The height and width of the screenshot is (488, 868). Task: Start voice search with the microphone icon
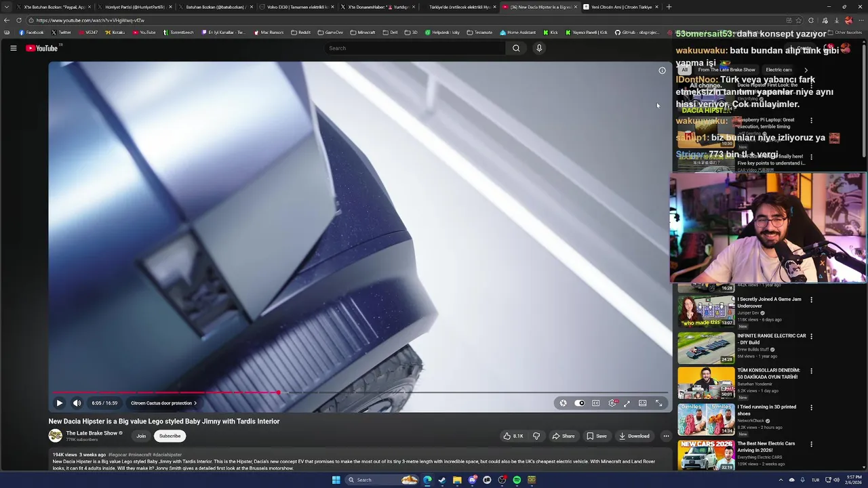pyautogui.click(x=539, y=48)
